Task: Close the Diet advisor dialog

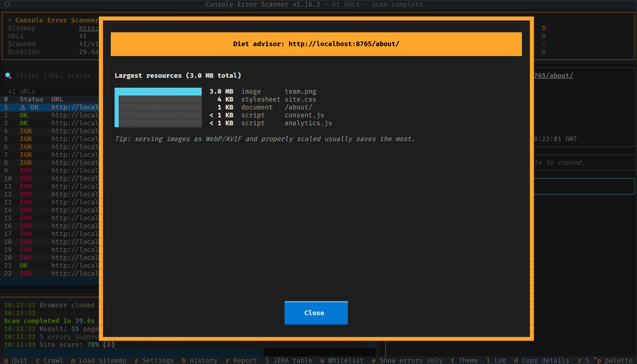Action: [x=316, y=313]
